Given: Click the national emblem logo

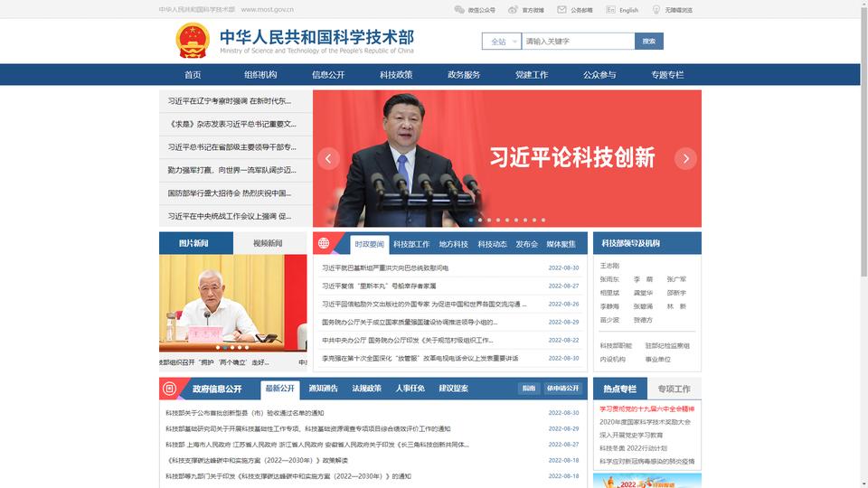Looking at the screenshot, I should [193, 41].
